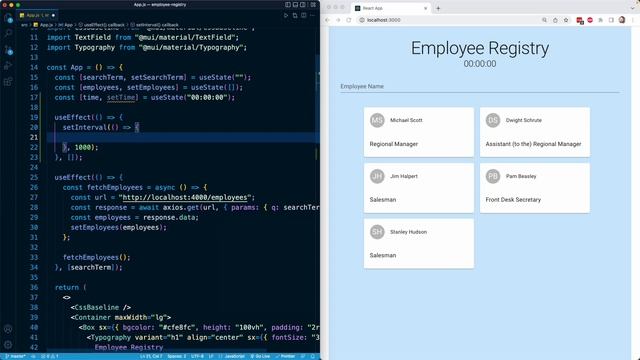Click Spaces: 2 indentation setting
This screenshot has width=640, height=360.
coord(177,356)
